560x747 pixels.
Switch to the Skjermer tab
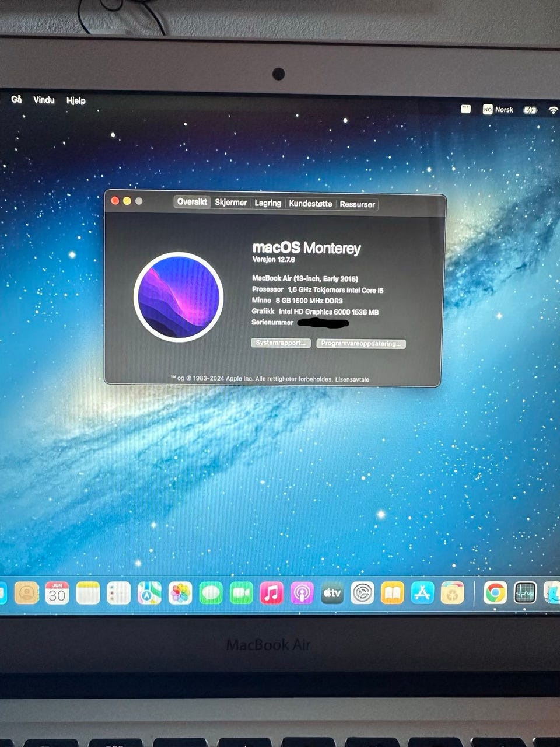(231, 203)
